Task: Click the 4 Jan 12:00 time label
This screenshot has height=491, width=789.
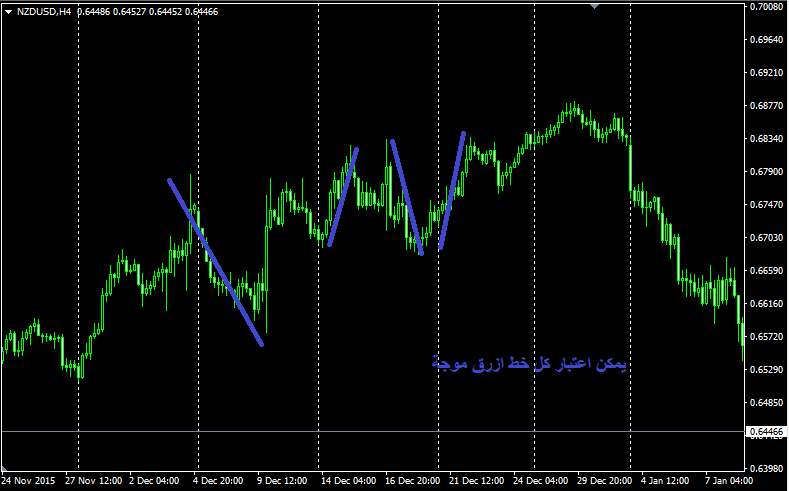Action: [x=666, y=481]
